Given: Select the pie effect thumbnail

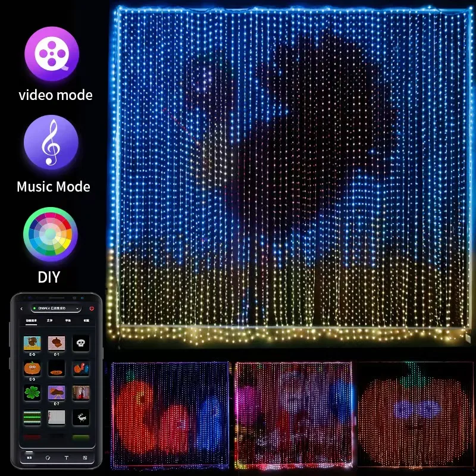Looking at the screenshot, I should pos(57,368).
